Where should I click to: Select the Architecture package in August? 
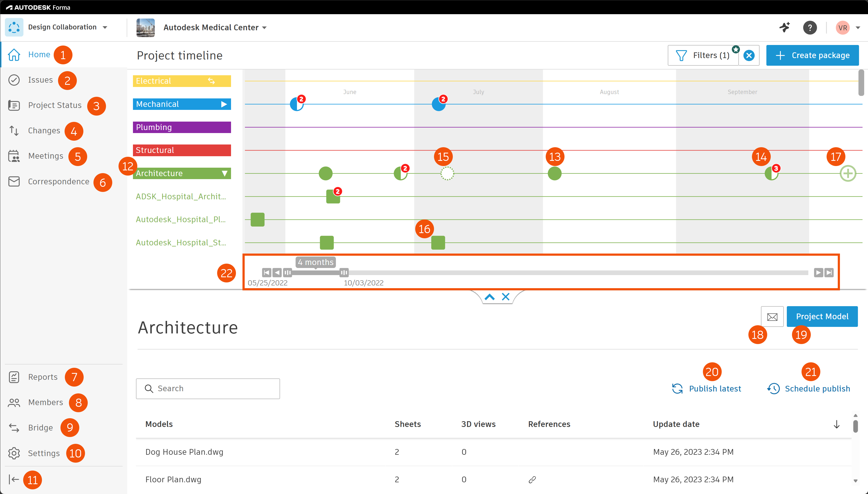click(x=555, y=173)
